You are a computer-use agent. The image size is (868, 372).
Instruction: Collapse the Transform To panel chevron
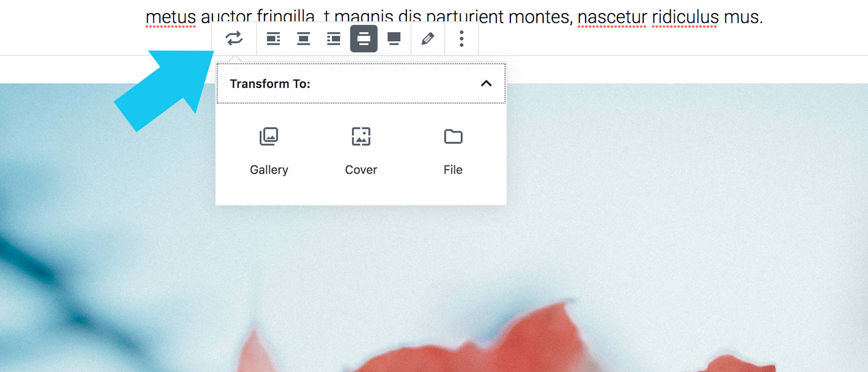pyautogui.click(x=486, y=84)
